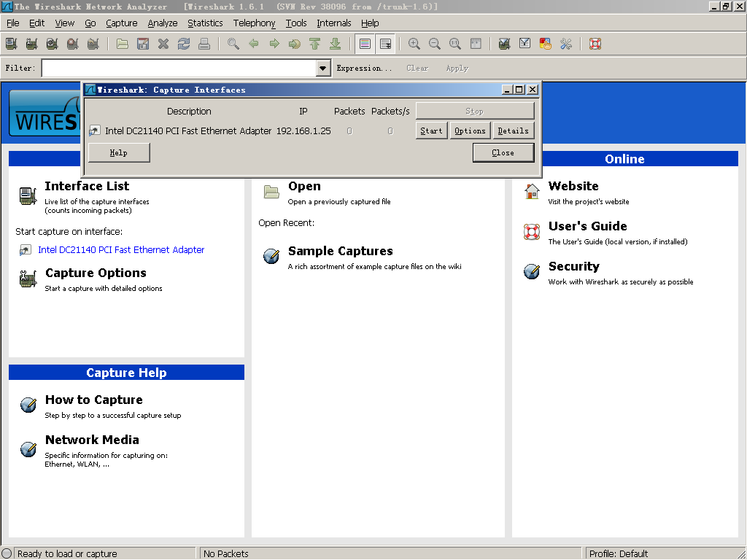Open the Statistics menu

point(205,23)
